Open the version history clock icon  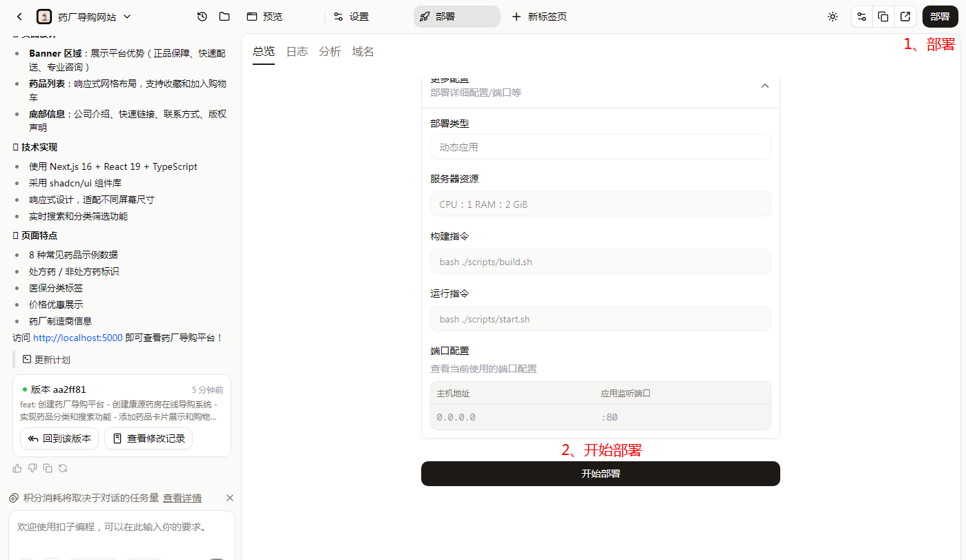click(202, 17)
